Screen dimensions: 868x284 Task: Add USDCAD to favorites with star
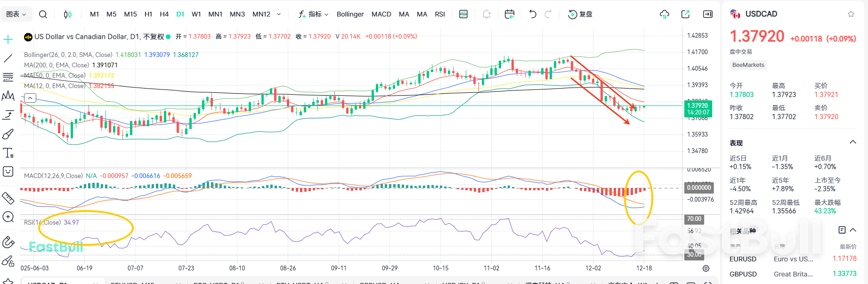(x=851, y=14)
